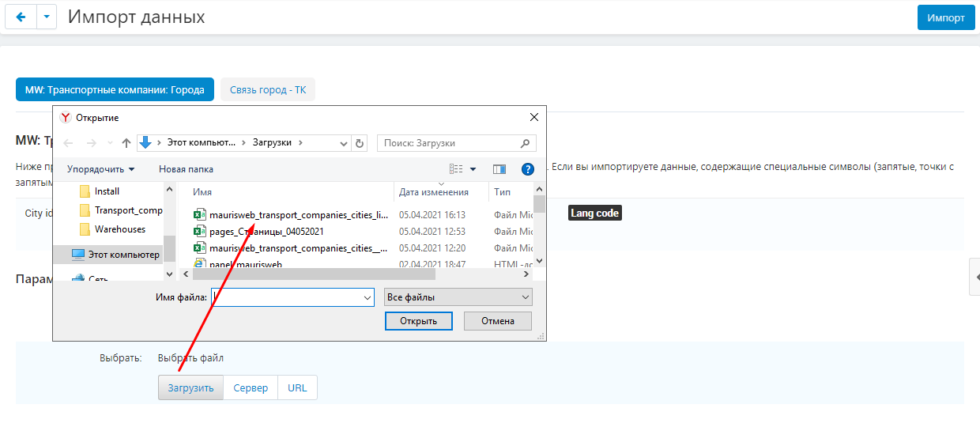
Task: Select the Сервер upload source tab
Action: pos(251,388)
